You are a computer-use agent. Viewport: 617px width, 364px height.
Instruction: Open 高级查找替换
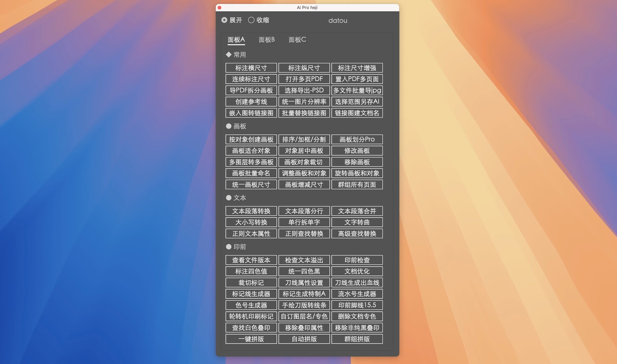pos(357,234)
